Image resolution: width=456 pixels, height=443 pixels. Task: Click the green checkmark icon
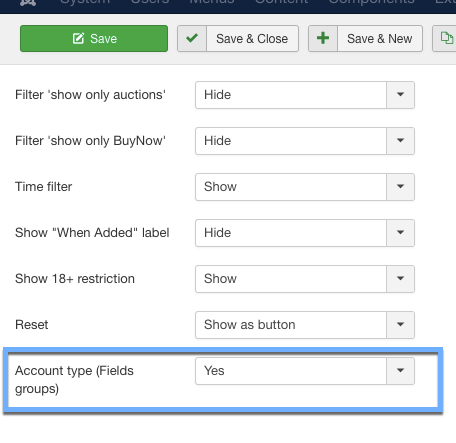[x=192, y=38]
